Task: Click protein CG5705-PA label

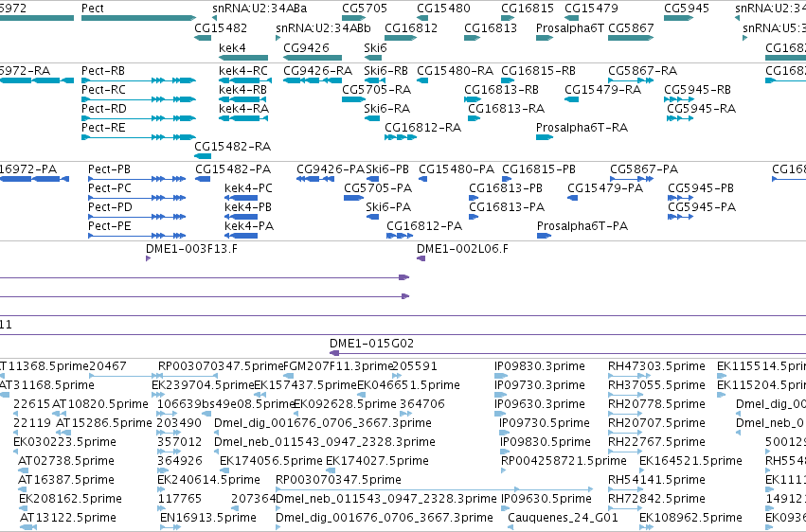Action: click(x=378, y=188)
